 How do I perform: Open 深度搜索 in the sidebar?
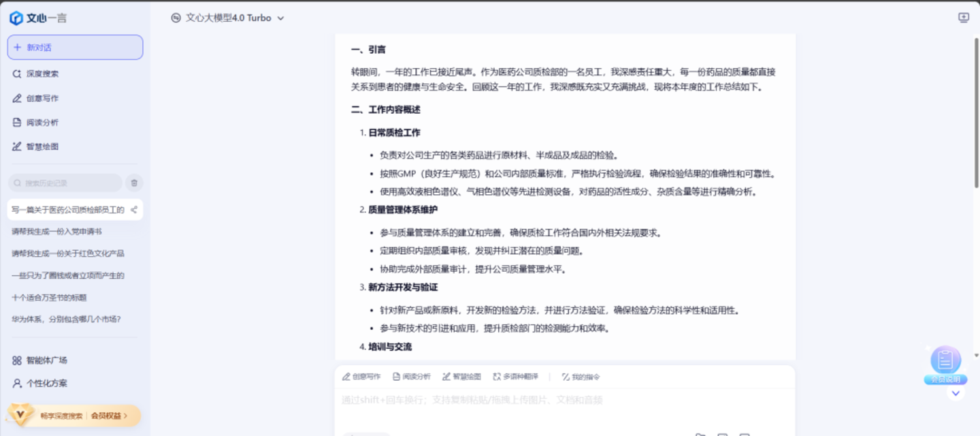tap(42, 74)
